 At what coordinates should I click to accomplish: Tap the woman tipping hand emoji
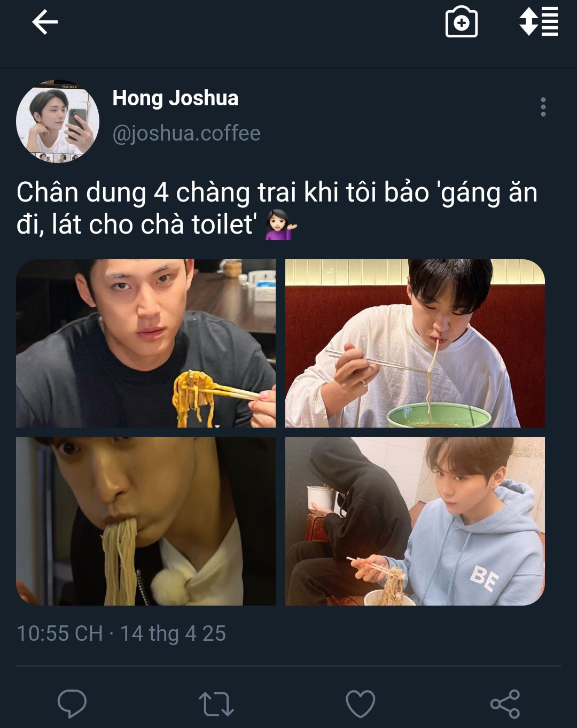(x=281, y=225)
